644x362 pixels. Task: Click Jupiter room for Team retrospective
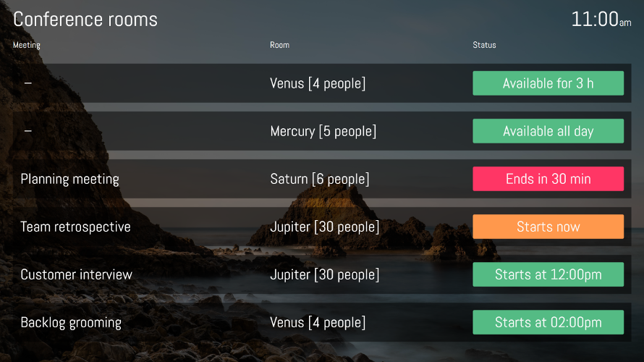pyautogui.click(x=324, y=227)
